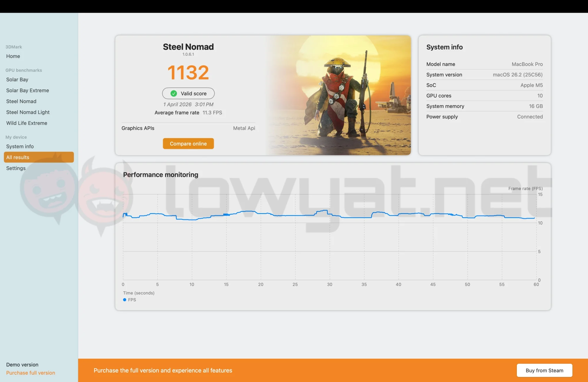The height and width of the screenshot is (382, 588).
Task: Click the Compare online button
Action: (x=188, y=144)
